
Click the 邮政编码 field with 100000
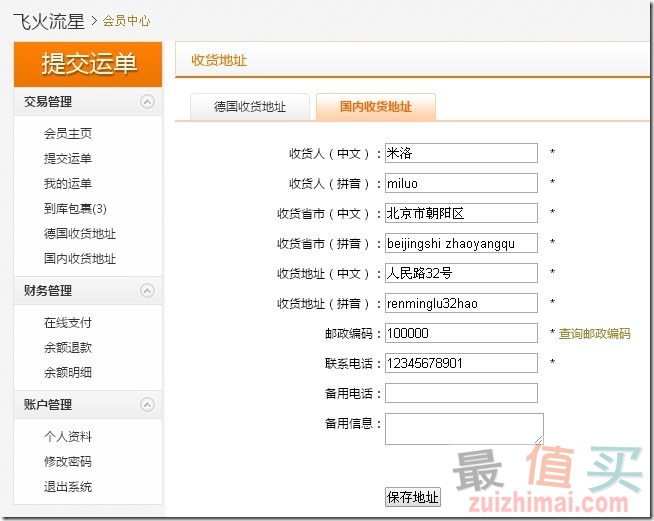(x=461, y=333)
